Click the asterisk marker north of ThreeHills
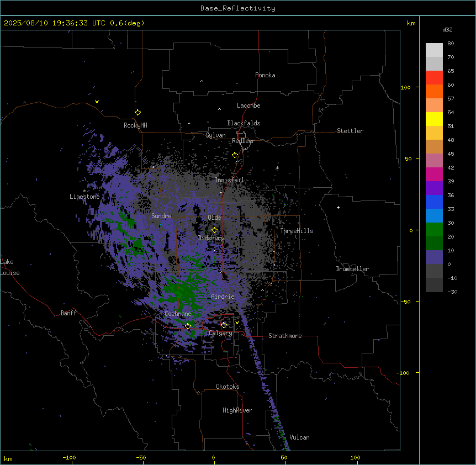 (x=277, y=168)
